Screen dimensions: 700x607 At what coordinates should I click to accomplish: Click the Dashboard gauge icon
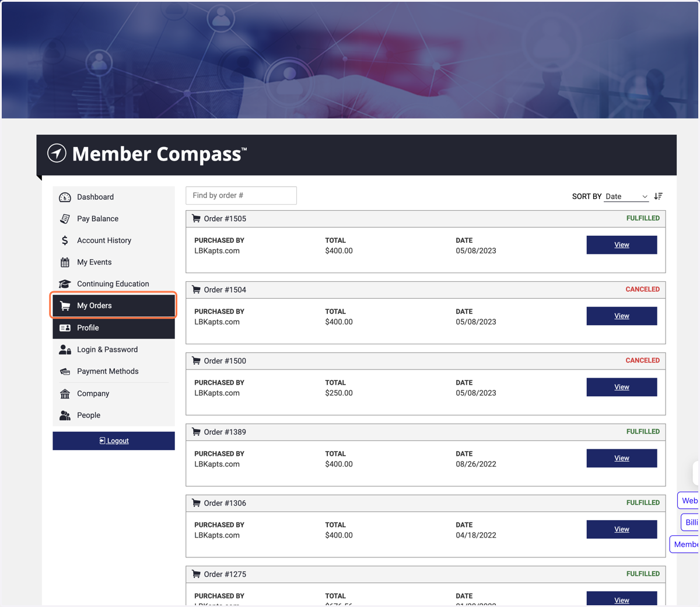click(x=65, y=197)
